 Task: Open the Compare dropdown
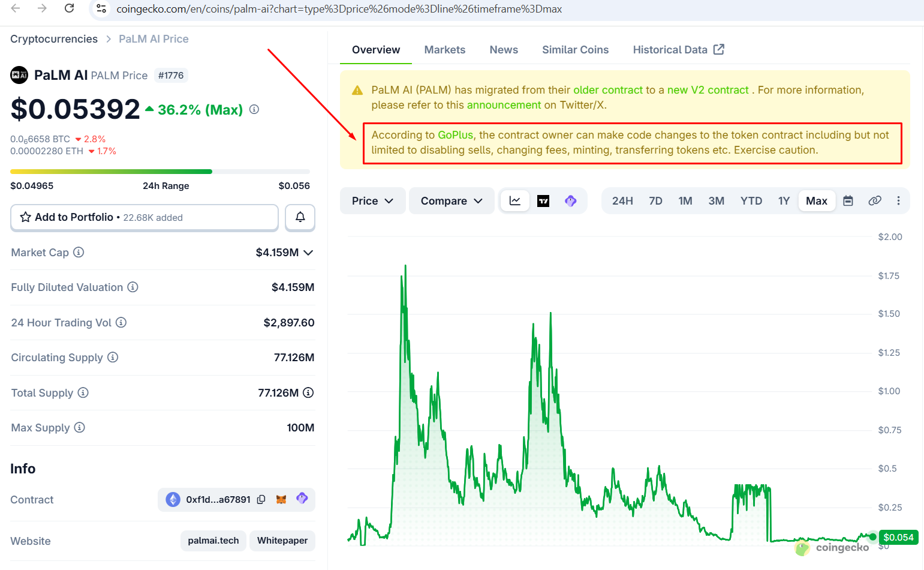(452, 201)
